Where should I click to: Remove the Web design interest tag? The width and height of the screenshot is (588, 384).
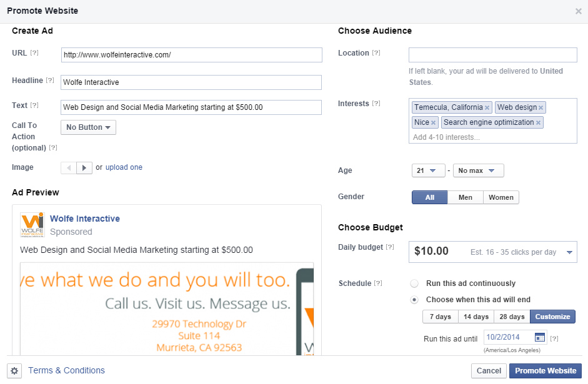pos(541,108)
